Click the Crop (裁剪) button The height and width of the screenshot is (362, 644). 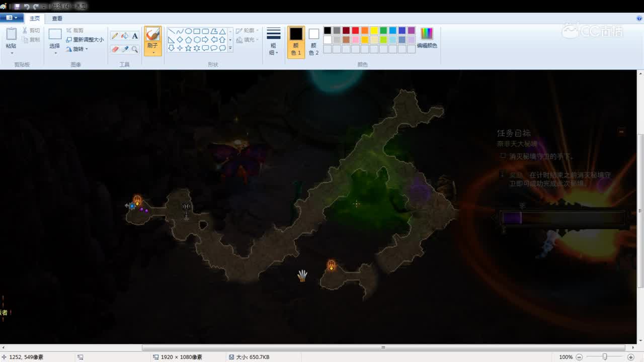click(75, 31)
